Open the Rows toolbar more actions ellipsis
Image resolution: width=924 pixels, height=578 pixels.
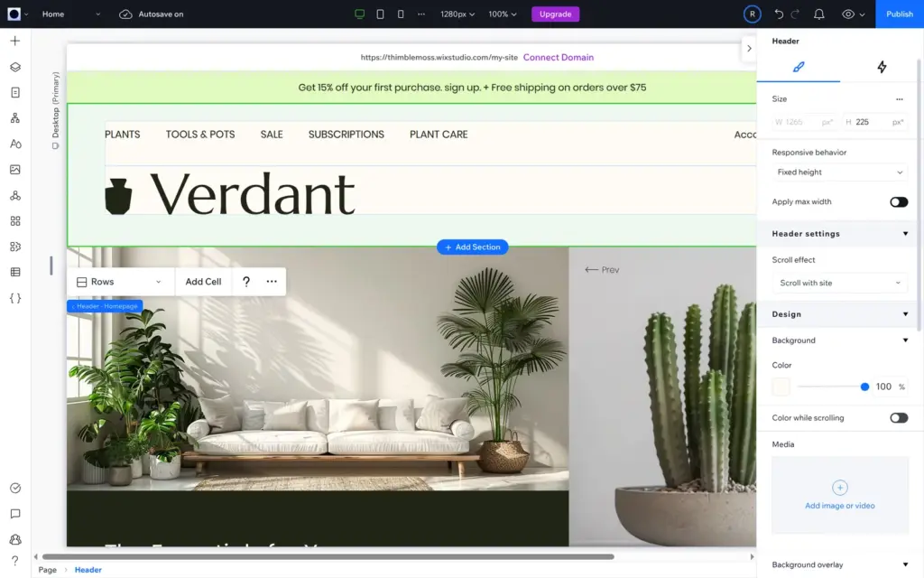(x=272, y=282)
